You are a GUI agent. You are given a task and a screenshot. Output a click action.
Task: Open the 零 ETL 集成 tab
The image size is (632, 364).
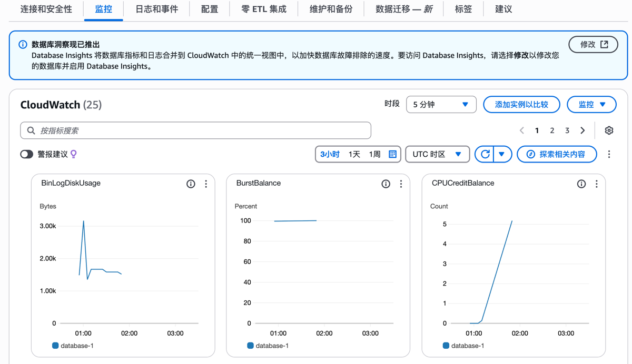click(x=264, y=9)
